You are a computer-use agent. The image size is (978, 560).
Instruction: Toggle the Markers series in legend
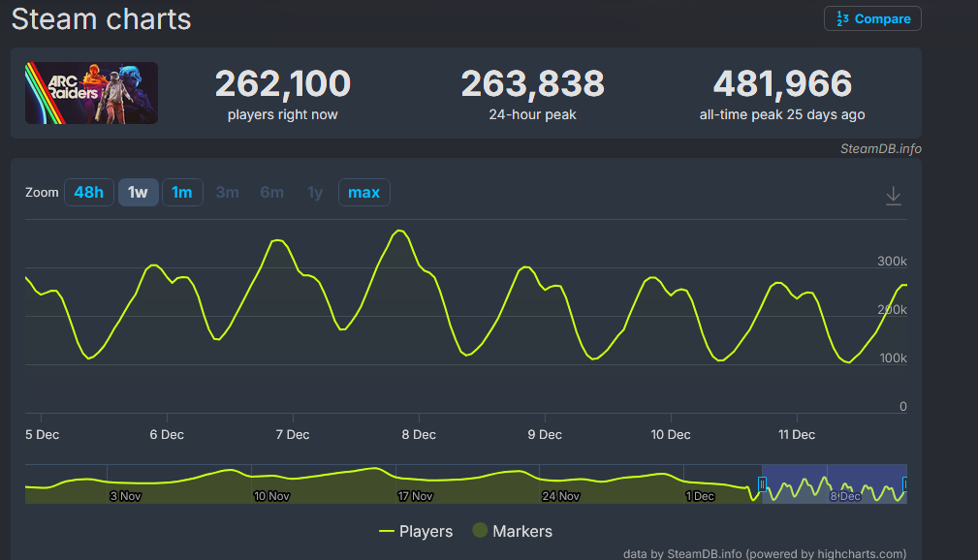(512, 531)
